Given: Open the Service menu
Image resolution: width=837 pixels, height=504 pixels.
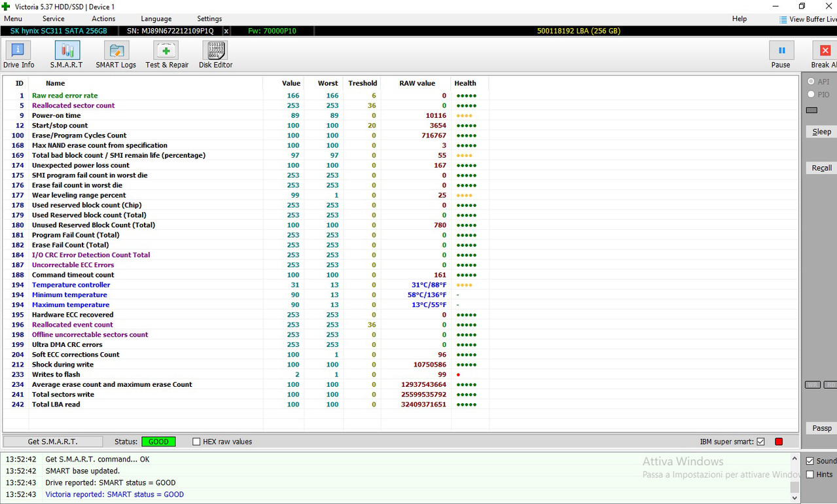Looking at the screenshot, I should pos(53,19).
